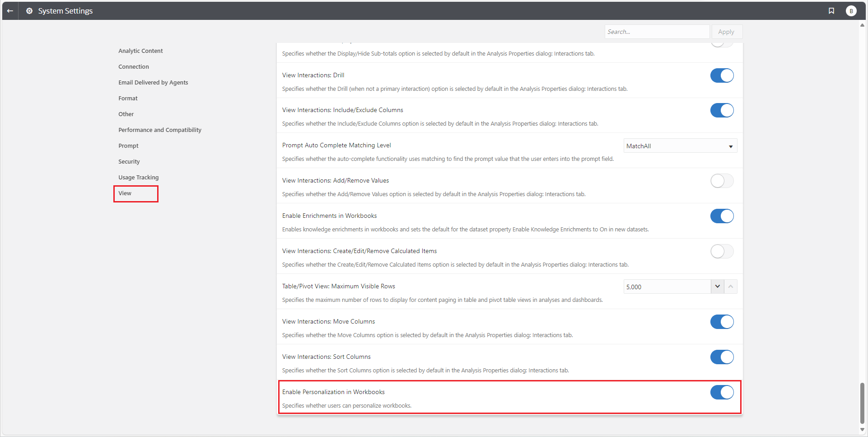This screenshot has height=437, width=868.
Task: Open the Prompt Auto Complete Matching Level dropdown
Action: tap(680, 146)
